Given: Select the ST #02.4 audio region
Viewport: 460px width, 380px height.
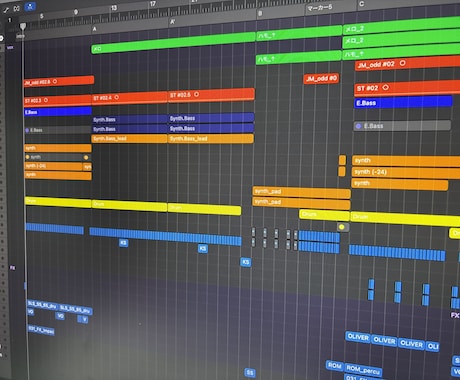Looking at the screenshot, I should [x=129, y=97].
